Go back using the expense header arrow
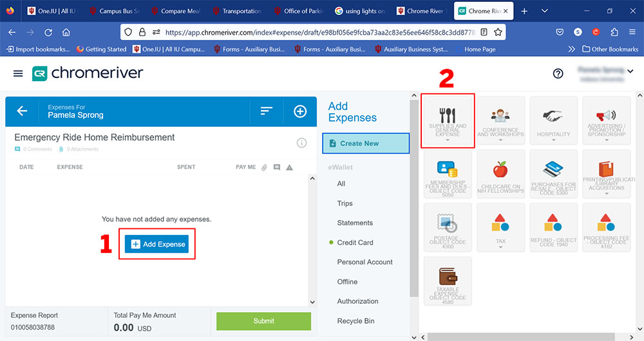 (22, 111)
